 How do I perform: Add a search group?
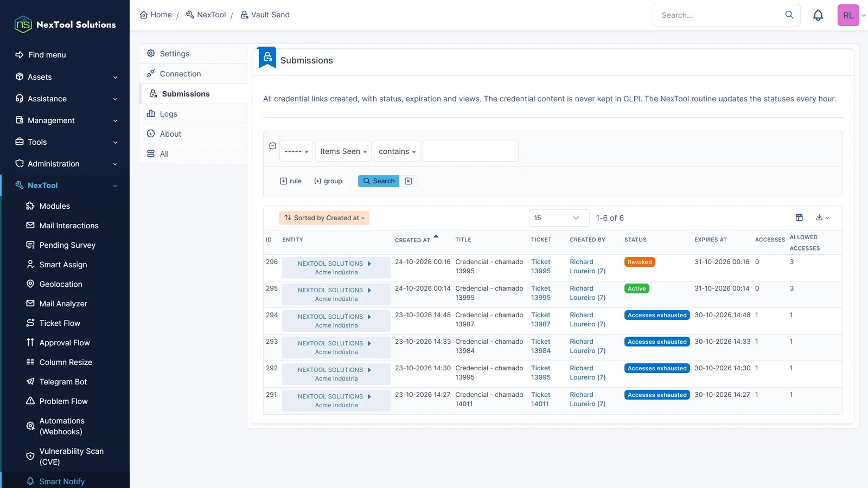coord(328,181)
